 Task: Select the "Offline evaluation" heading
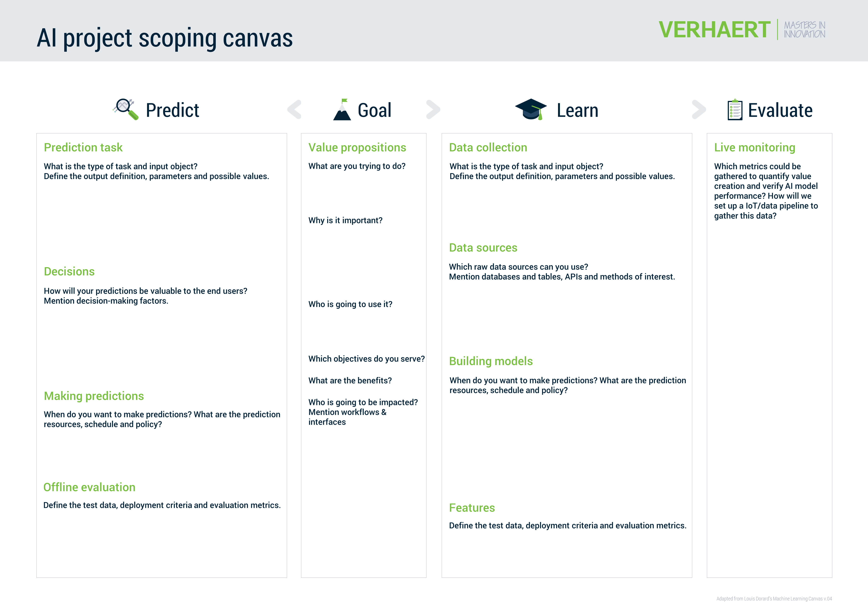(x=89, y=487)
